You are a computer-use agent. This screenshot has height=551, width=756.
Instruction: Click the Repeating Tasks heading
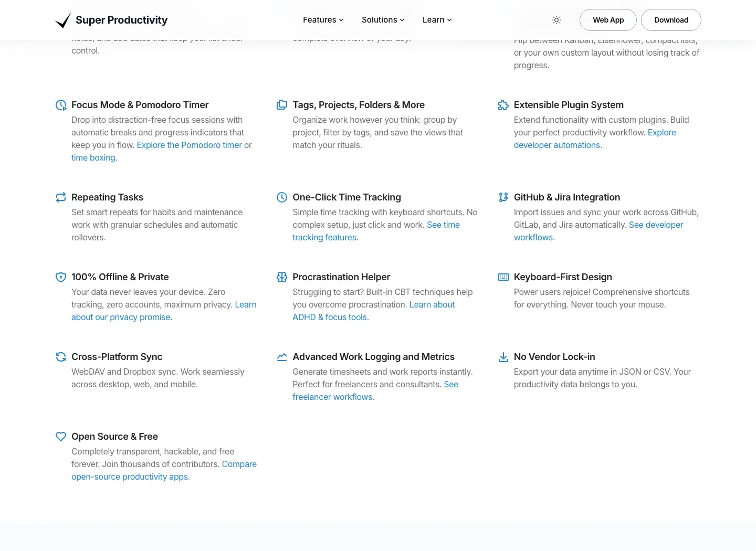click(x=107, y=197)
